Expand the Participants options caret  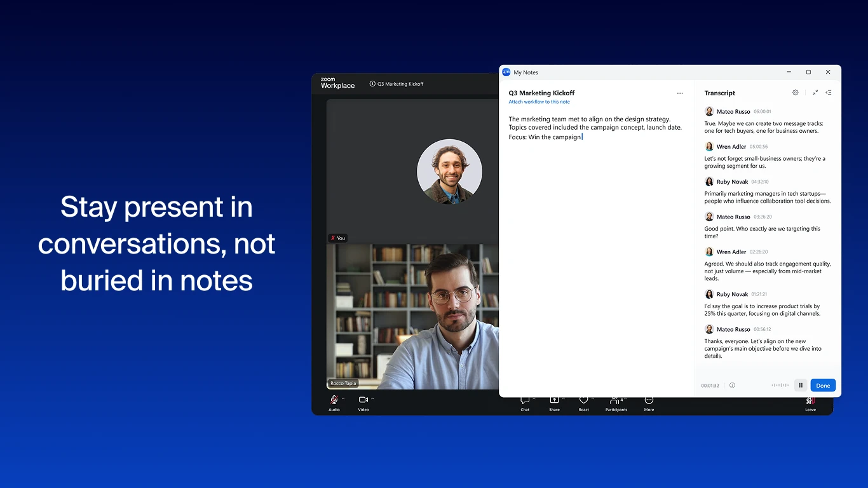[625, 399]
